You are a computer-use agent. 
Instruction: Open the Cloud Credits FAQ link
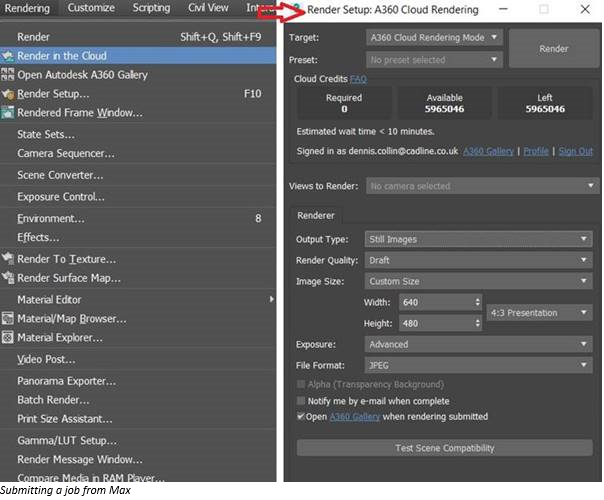coord(358,79)
